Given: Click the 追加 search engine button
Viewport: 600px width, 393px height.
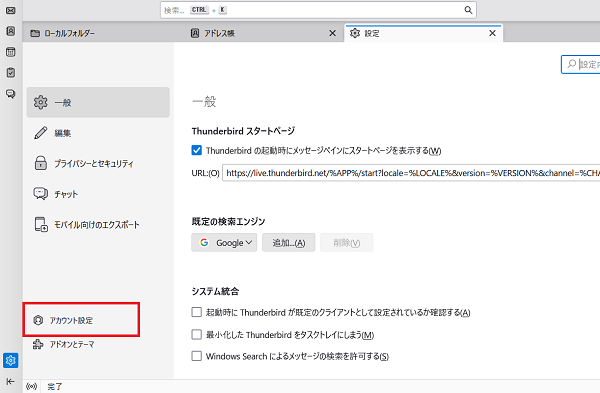Looking at the screenshot, I should pyautogui.click(x=289, y=243).
